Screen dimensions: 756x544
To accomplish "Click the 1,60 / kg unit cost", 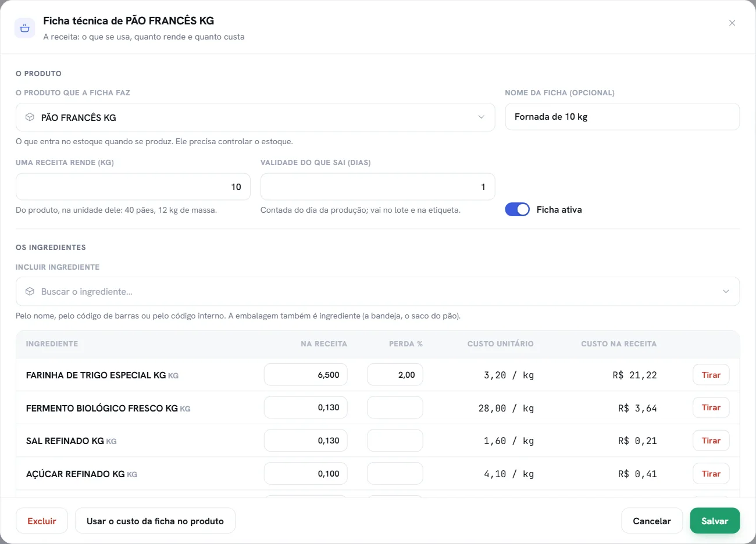I will 509,441.
